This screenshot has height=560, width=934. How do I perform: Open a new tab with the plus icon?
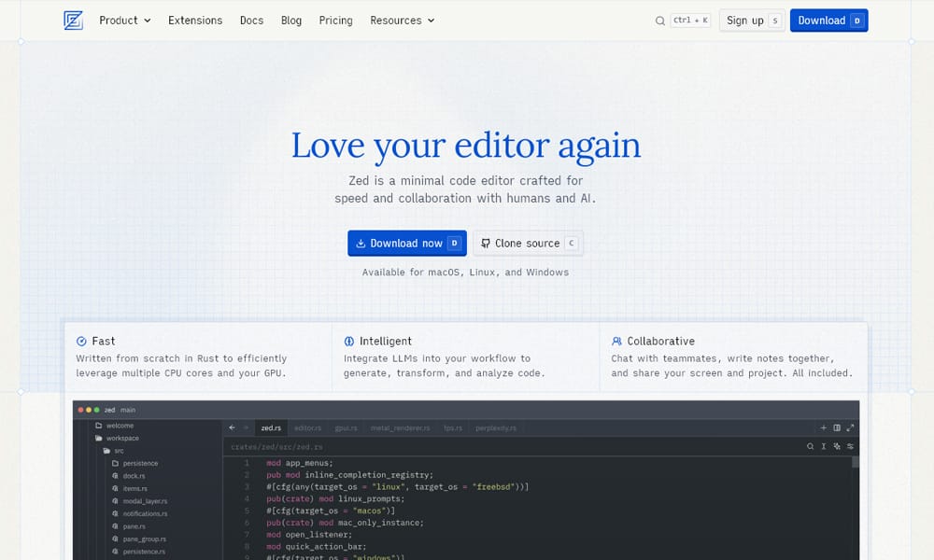824,427
